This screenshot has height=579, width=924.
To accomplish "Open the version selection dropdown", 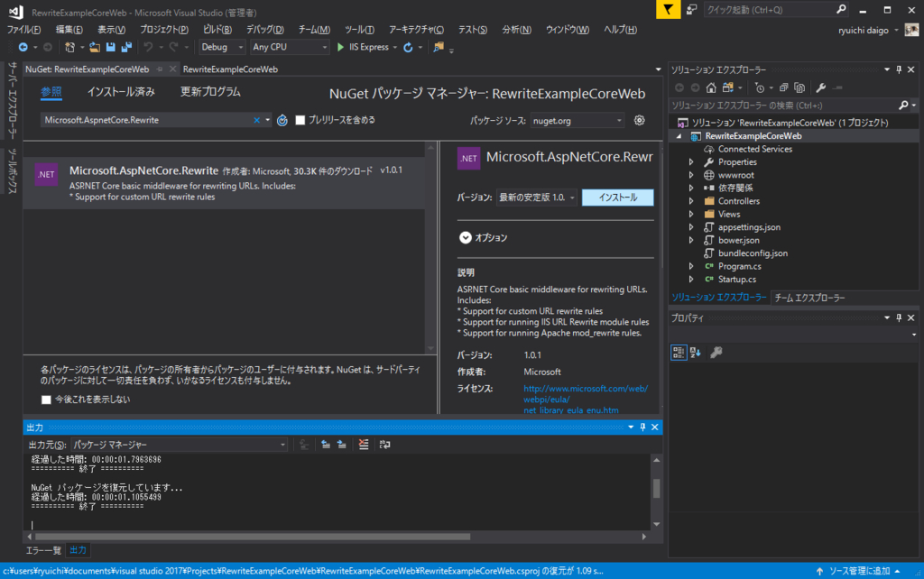I will tap(536, 198).
